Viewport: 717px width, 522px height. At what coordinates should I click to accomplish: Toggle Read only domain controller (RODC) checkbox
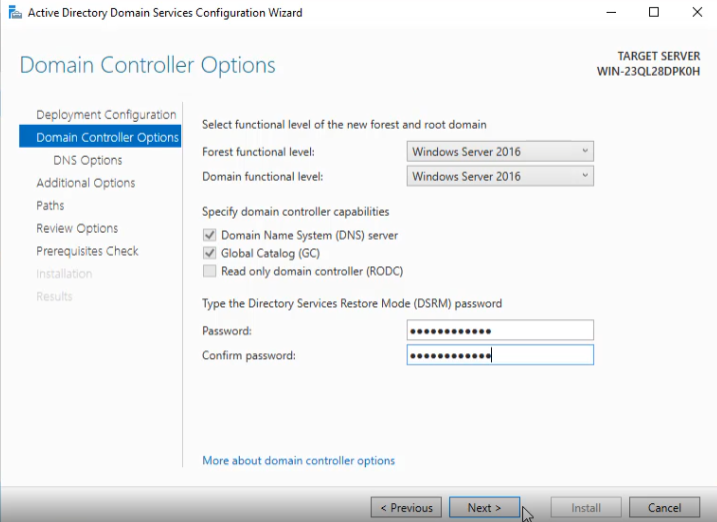click(209, 271)
